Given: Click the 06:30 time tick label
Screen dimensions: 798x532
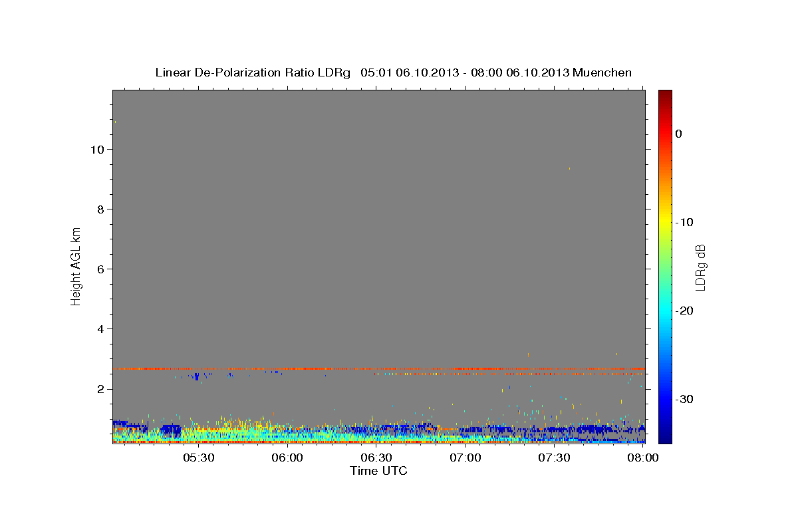Looking at the screenshot, I should (376, 458).
